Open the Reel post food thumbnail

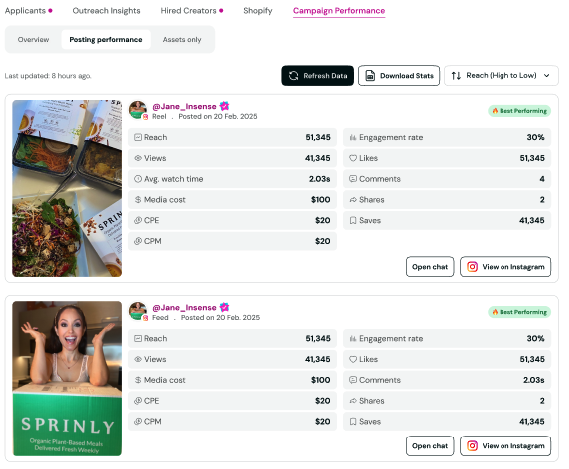67,188
